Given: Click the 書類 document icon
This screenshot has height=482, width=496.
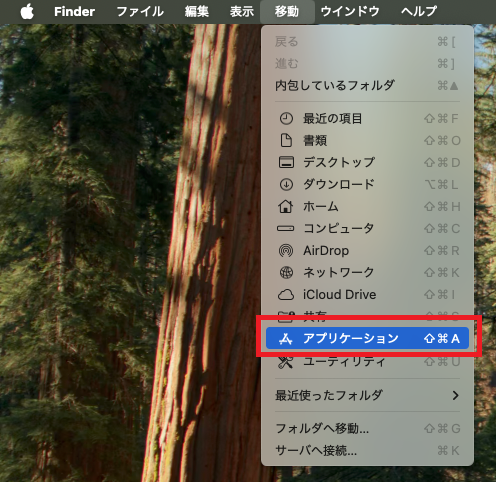Looking at the screenshot, I should tap(286, 140).
